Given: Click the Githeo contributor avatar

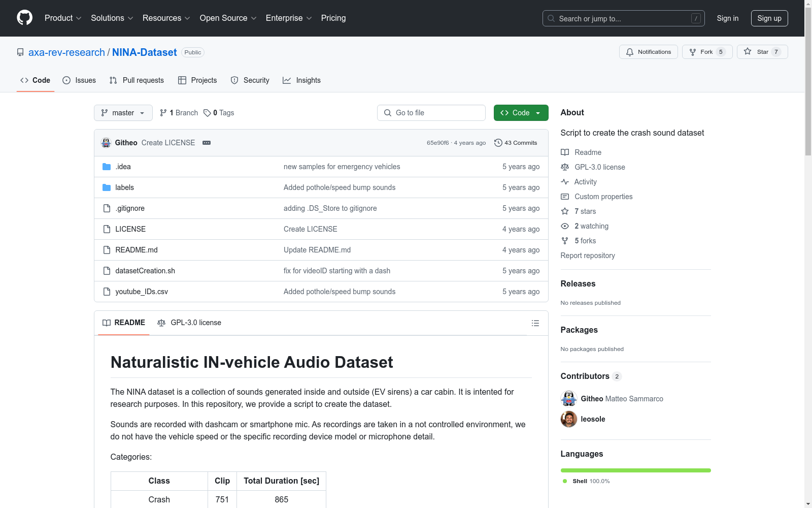Looking at the screenshot, I should click(x=569, y=399).
